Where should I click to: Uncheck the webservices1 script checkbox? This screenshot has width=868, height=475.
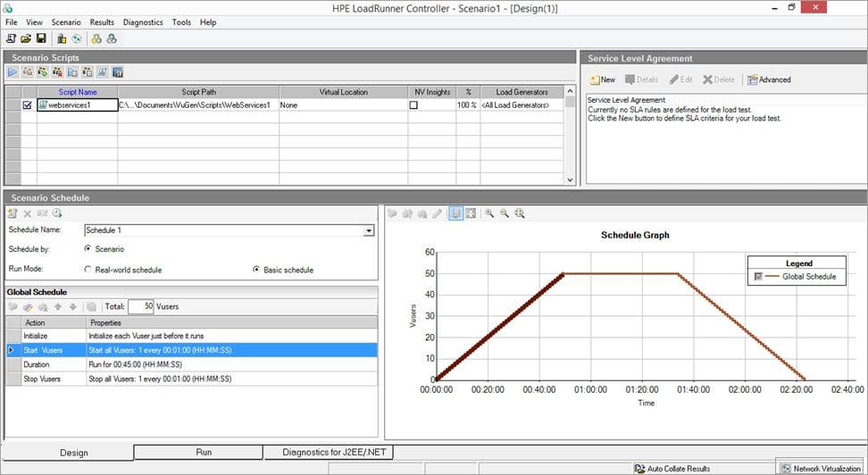27,104
